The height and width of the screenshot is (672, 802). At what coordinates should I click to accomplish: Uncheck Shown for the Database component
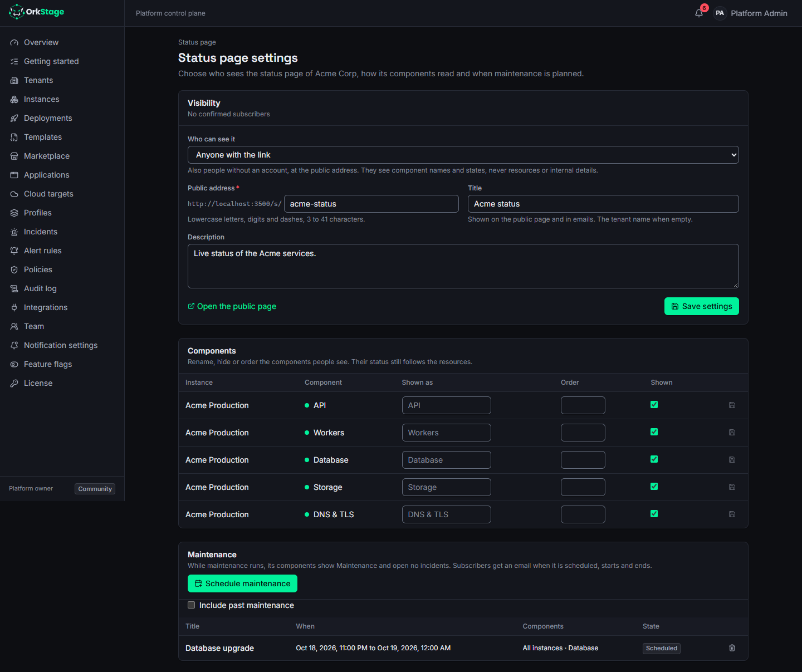click(654, 459)
